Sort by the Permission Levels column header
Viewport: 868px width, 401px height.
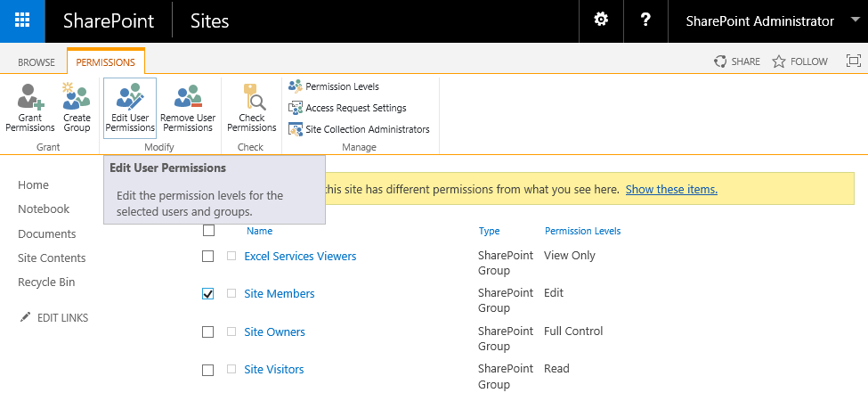click(583, 231)
